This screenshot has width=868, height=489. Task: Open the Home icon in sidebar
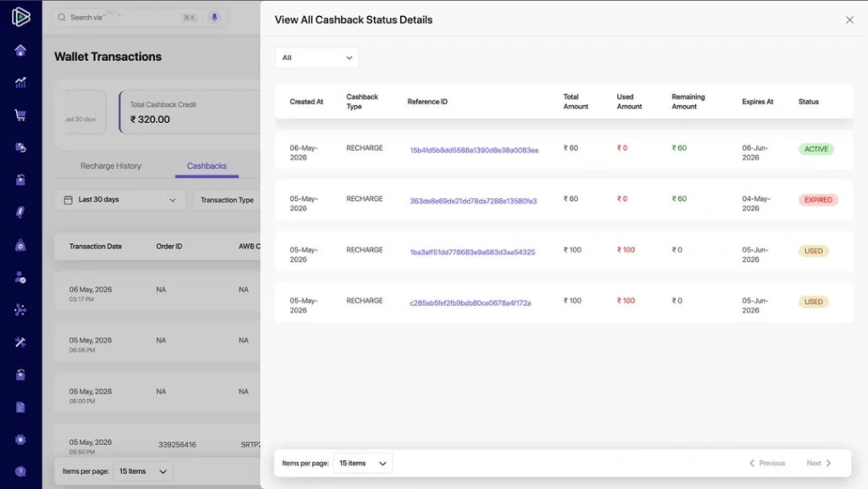(x=20, y=50)
